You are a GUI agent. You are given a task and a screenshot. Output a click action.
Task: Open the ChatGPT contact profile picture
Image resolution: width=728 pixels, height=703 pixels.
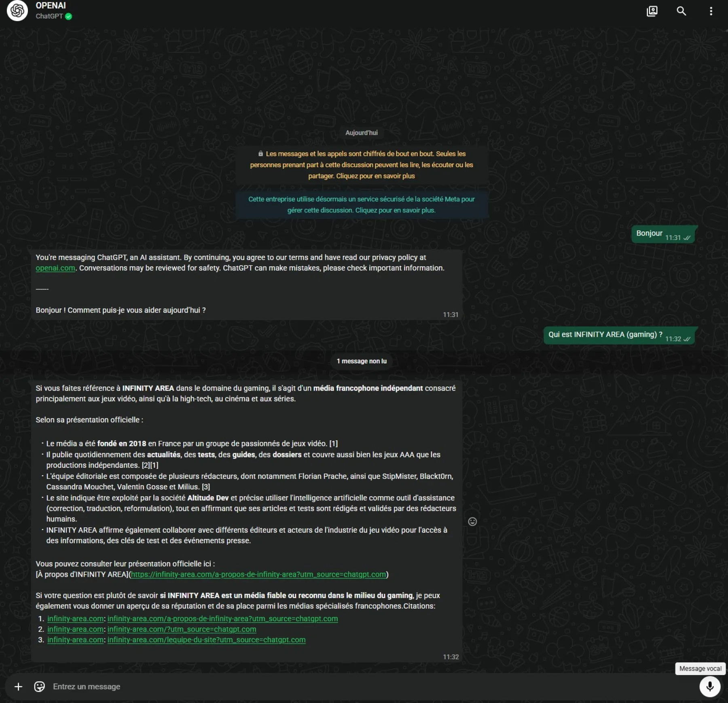click(x=17, y=11)
